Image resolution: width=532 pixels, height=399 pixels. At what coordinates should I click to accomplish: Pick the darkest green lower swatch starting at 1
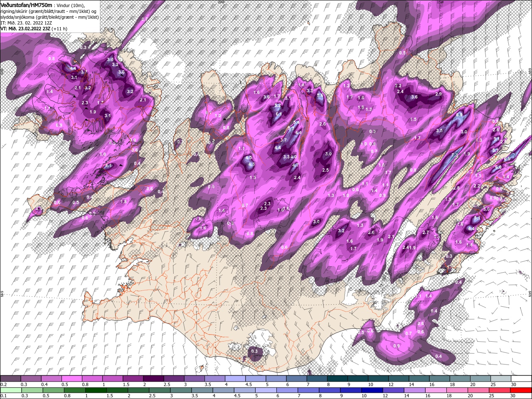(96, 390)
